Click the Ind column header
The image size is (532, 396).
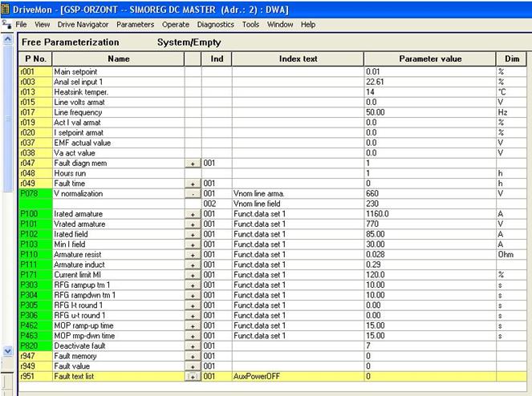coord(217,59)
